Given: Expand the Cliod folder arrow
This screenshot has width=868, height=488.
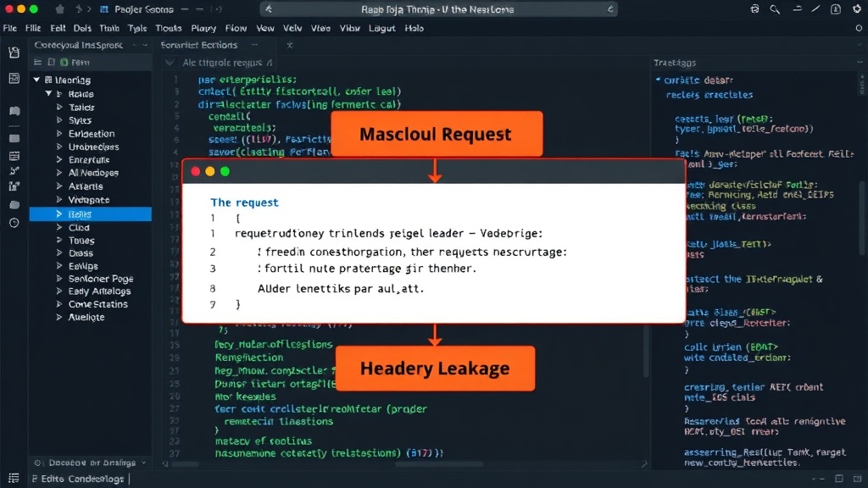Looking at the screenshot, I should click(x=59, y=227).
